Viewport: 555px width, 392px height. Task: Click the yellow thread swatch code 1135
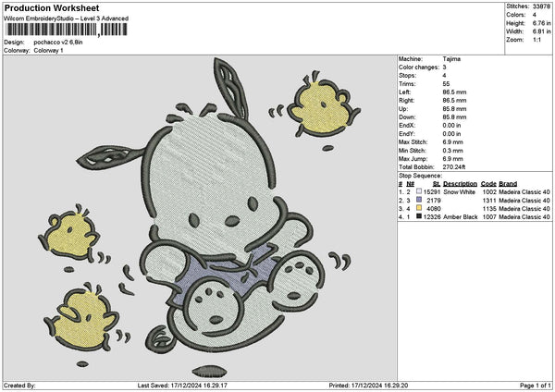click(419, 208)
